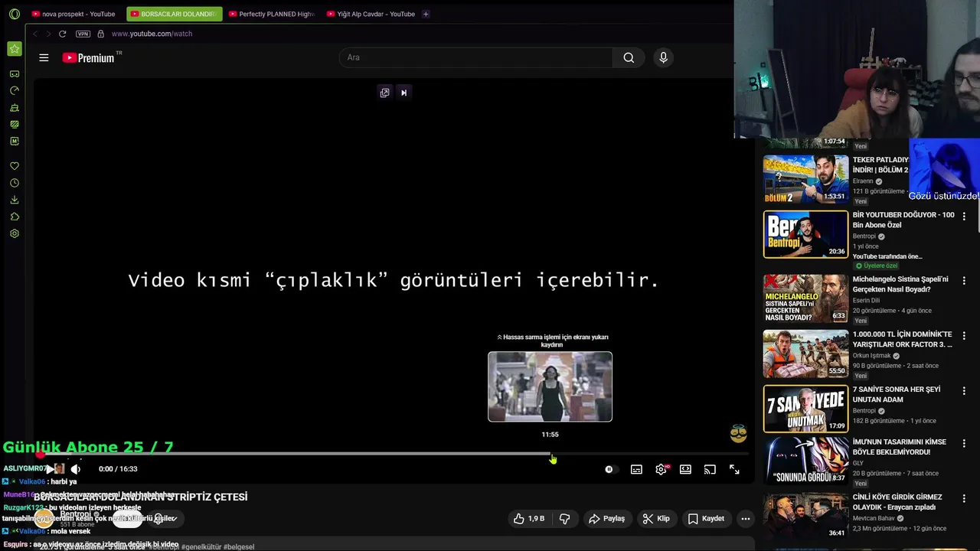Open downloads icon in Opera sidebar

[x=14, y=200]
